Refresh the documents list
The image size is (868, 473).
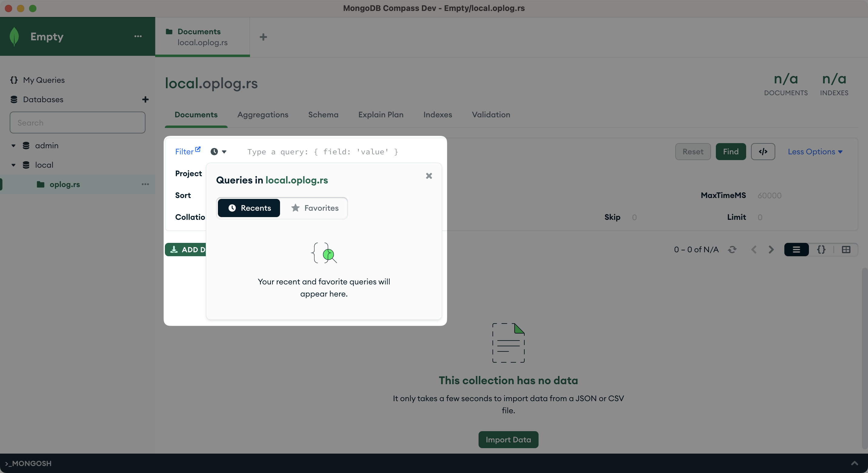tap(732, 250)
